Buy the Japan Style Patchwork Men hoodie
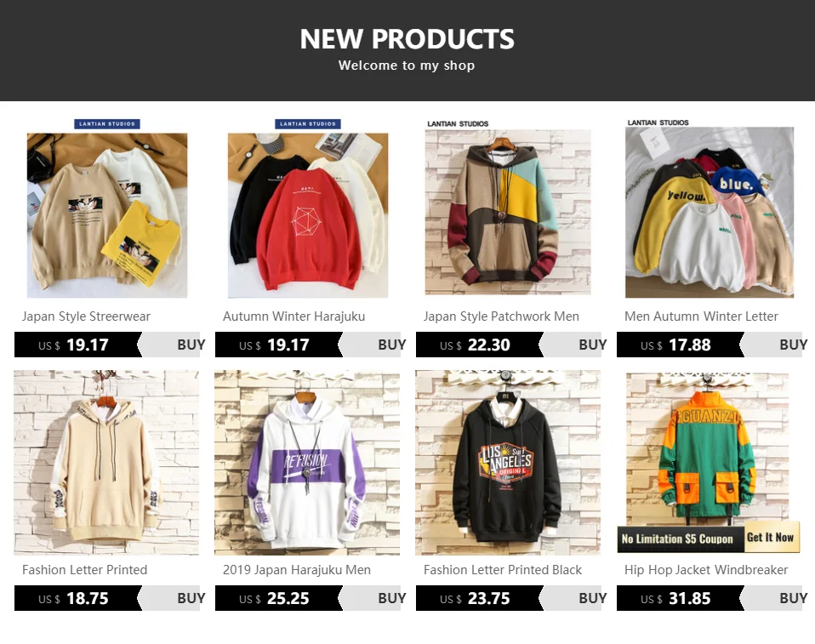 pyautogui.click(x=572, y=345)
